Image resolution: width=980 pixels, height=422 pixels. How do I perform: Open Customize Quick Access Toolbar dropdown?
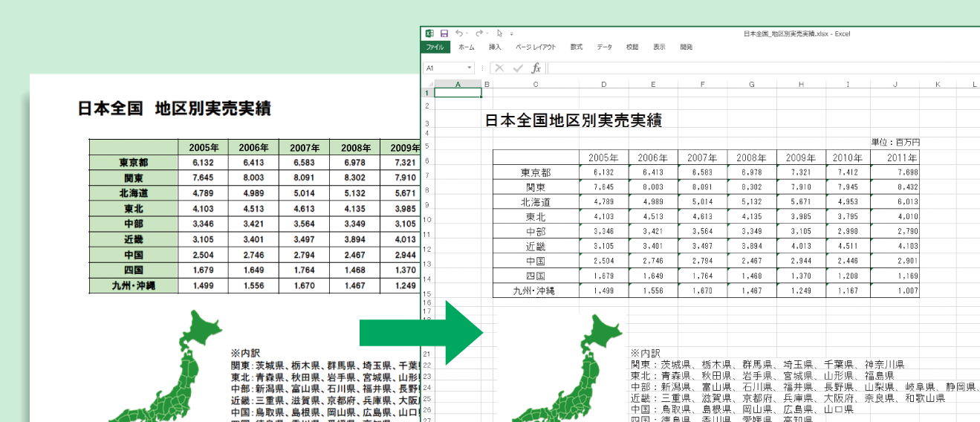[x=512, y=34]
